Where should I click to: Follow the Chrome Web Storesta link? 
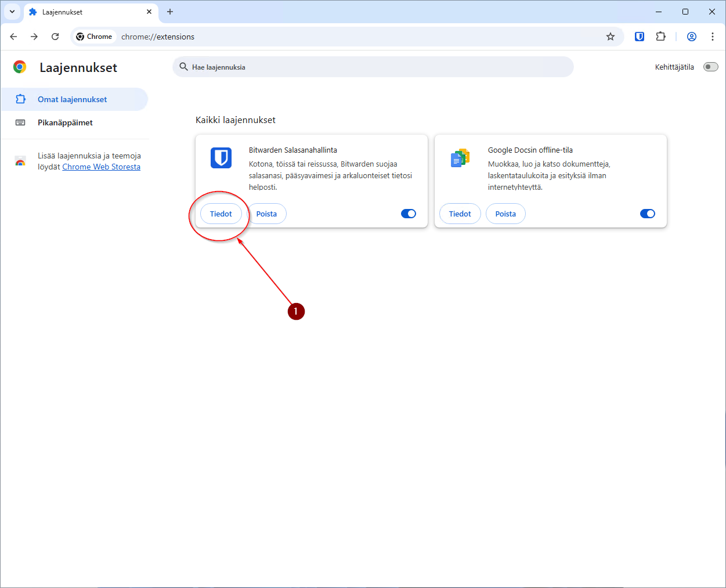click(101, 167)
